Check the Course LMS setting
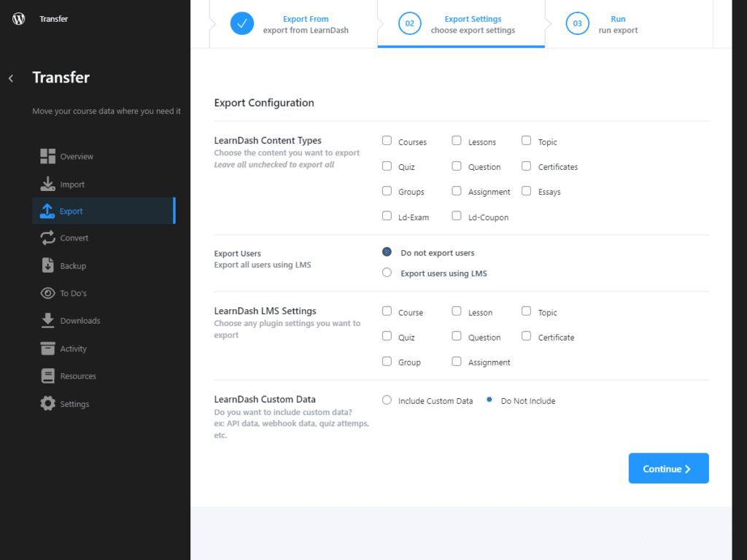Screen dimensions: 747x560 coord(387,311)
